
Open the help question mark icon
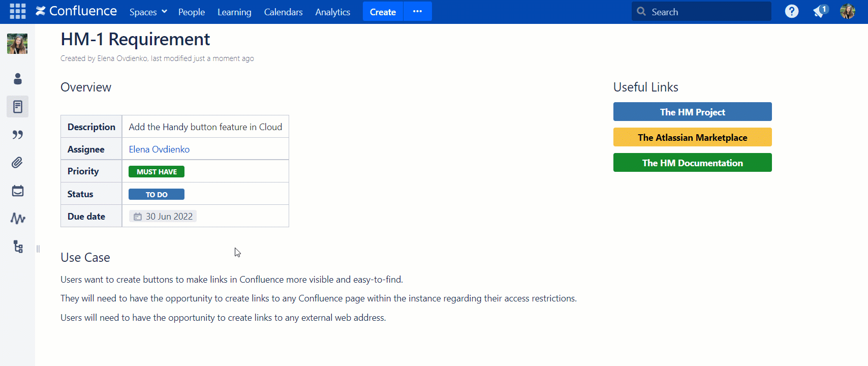[x=791, y=11]
